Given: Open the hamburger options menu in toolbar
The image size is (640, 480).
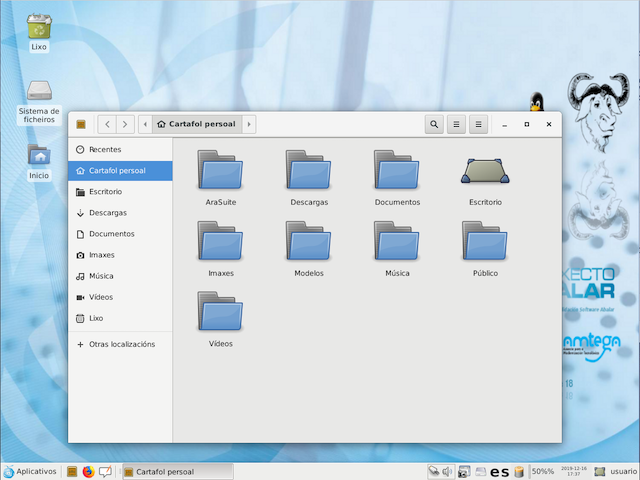Looking at the screenshot, I should point(479,124).
